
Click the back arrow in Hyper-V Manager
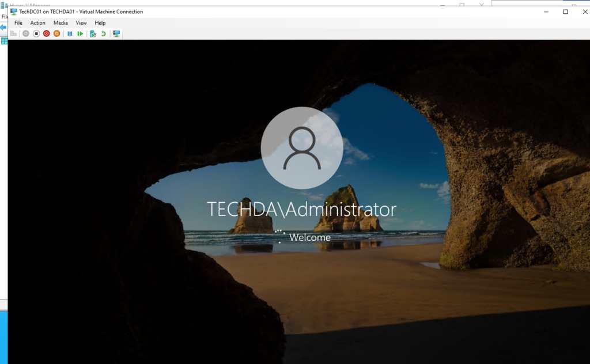click(x=3, y=27)
